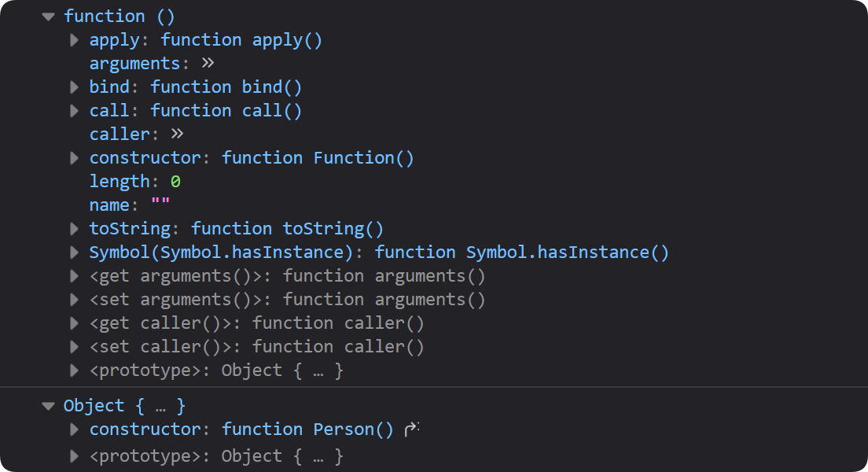Collapse the top function () object
This screenshot has height=472, width=868.
pos(50,17)
